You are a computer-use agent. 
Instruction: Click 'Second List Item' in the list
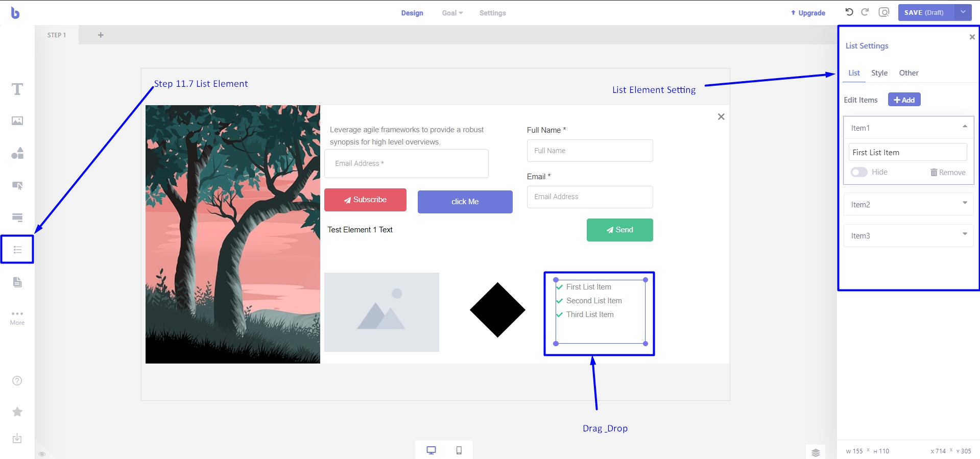594,301
